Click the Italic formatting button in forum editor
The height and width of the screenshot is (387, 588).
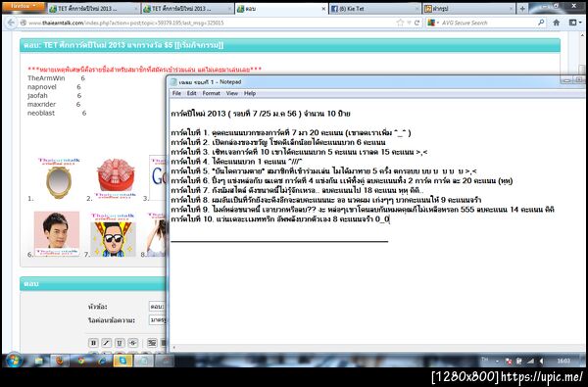pyautogui.click(x=107, y=343)
